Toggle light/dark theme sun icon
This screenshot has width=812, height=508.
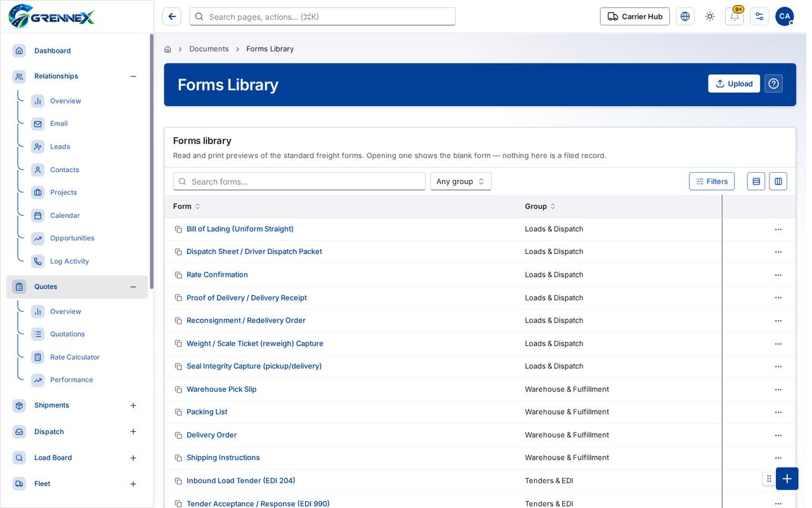point(710,17)
